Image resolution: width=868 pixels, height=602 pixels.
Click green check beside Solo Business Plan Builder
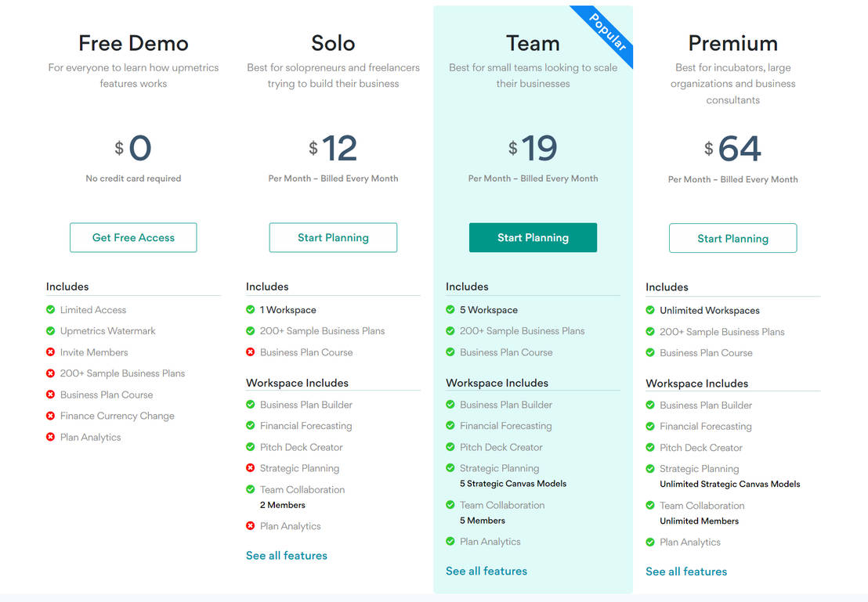coord(250,405)
